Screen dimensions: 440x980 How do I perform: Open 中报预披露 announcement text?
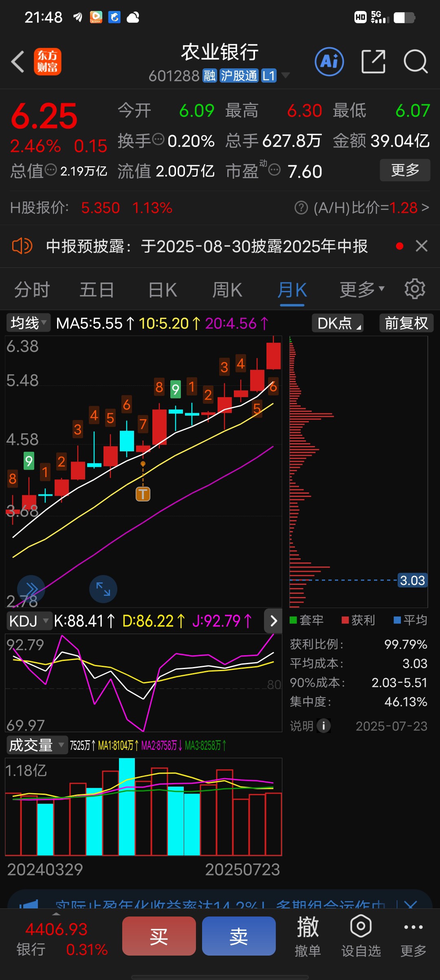(x=207, y=246)
